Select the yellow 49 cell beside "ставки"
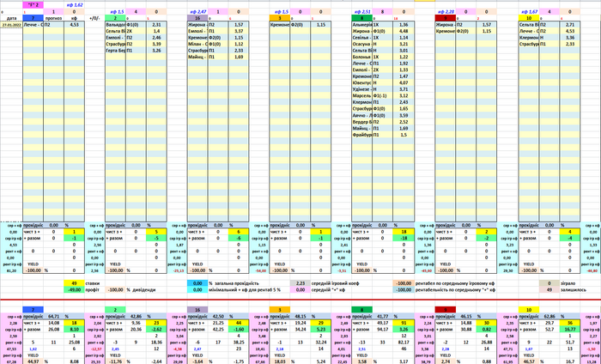 [75, 283]
